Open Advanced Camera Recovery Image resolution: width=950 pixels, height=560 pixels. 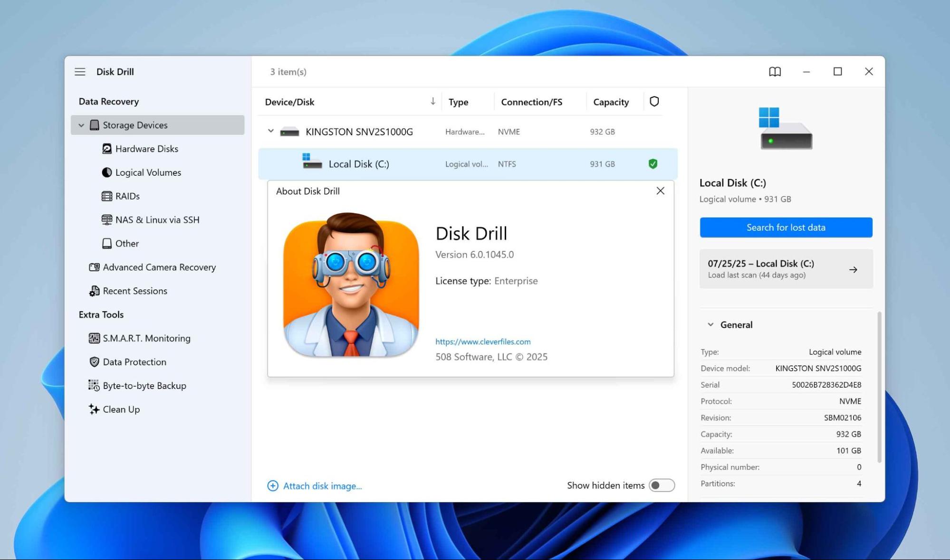click(159, 267)
